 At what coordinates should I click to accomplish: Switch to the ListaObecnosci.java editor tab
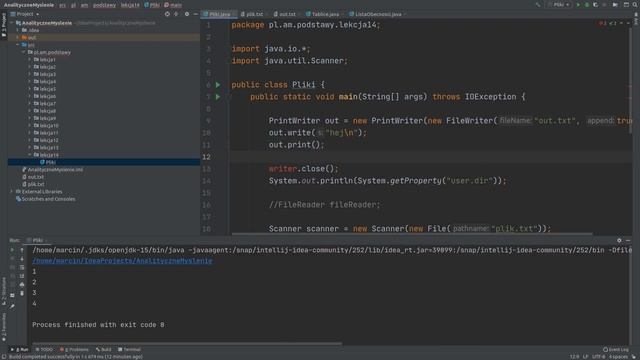[x=376, y=14]
